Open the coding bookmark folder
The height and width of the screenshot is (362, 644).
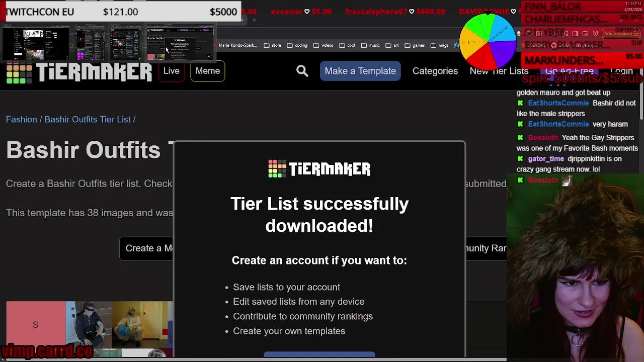[x=297, y=45]
